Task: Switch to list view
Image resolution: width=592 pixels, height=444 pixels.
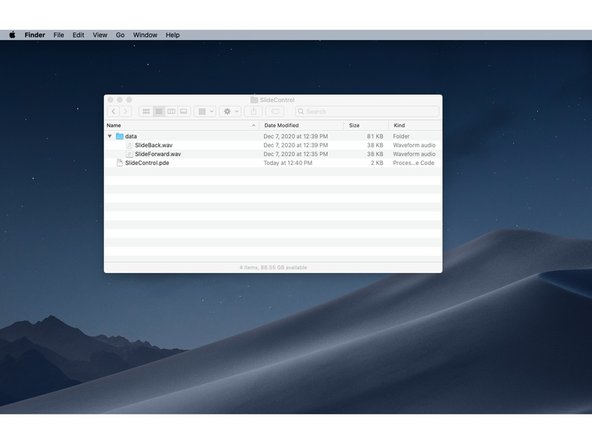Action: coord(159,111)
